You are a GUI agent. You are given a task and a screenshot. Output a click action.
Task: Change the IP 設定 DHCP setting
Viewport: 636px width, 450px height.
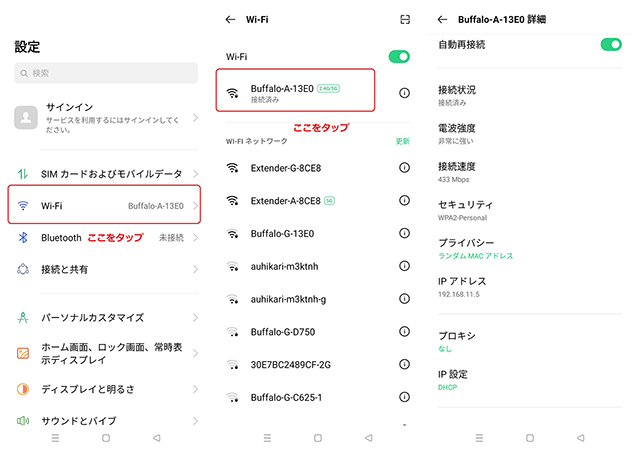pyautogui.click(x=530, y=380)
